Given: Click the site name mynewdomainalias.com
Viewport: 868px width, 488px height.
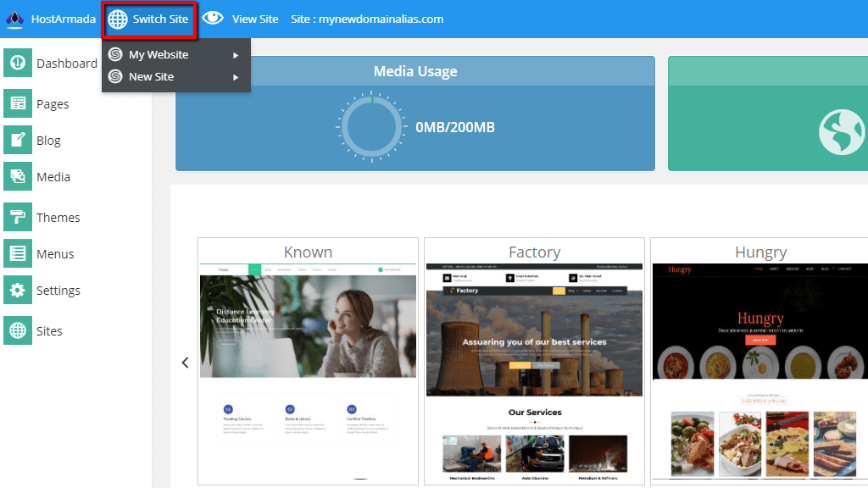Looking at the screenshot, I should (381, 19).
